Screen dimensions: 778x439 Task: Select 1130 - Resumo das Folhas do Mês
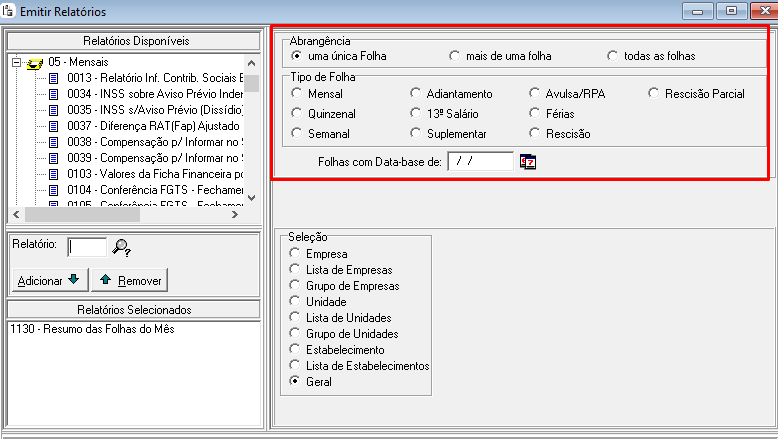pos(75,329)
